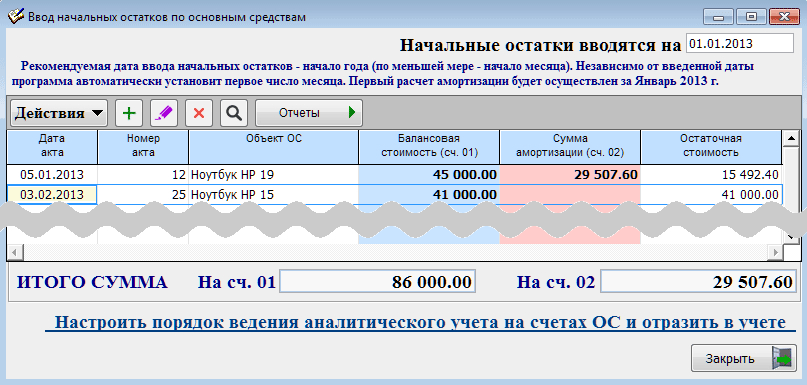The height and width of the screenshot is (385, 807).
Task: Click the amortization cell 29 507.60
Action: click(x=570, y=175)
